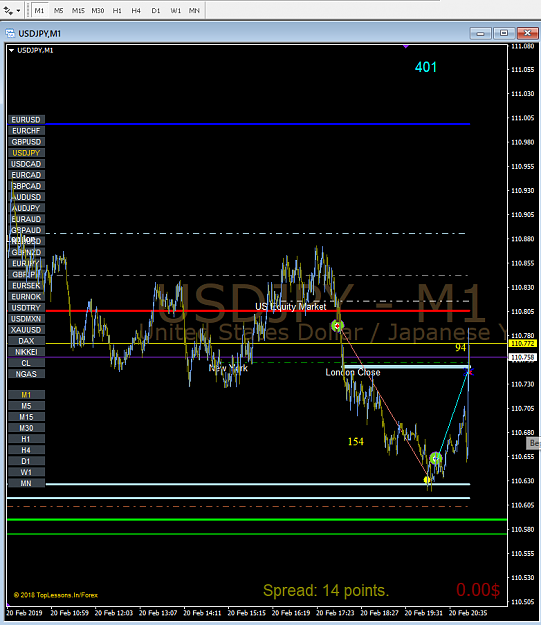
Task: Click MN button in chart side panel
Action: [x=26, y=483]
